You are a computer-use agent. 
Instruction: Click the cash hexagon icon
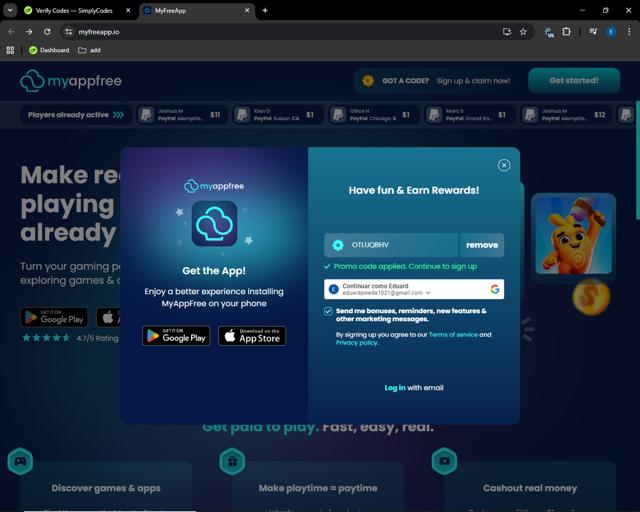click(x=444, y=461)
